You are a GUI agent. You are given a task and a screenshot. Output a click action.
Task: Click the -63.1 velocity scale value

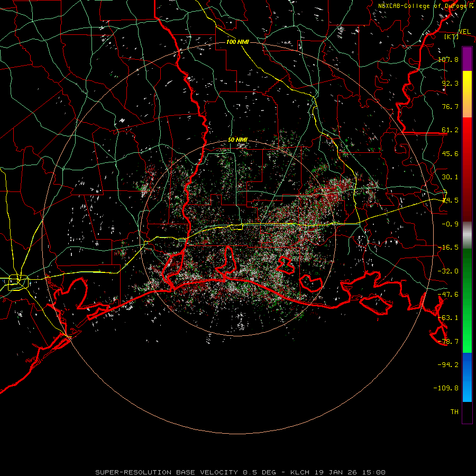(x=448, y=318)
